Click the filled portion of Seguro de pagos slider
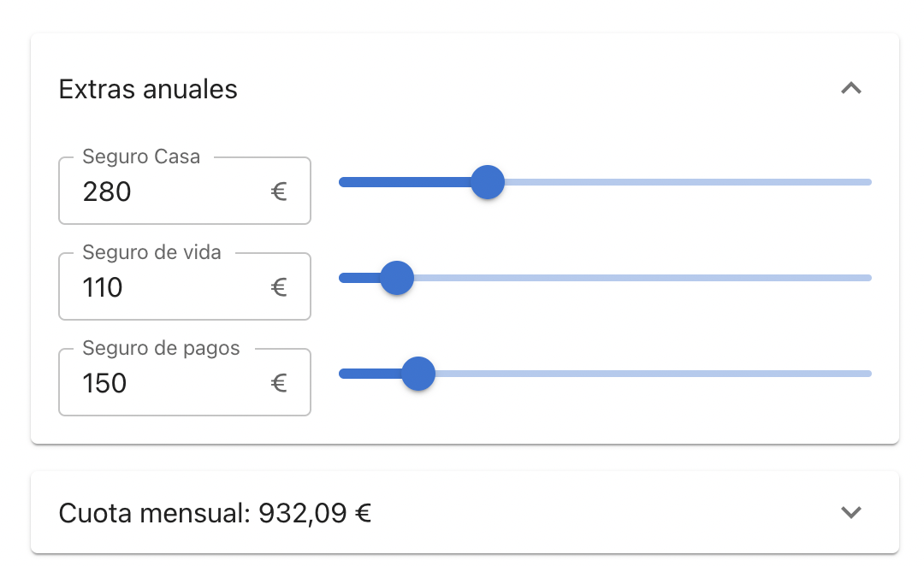924x566 pixels. point(368,374)
